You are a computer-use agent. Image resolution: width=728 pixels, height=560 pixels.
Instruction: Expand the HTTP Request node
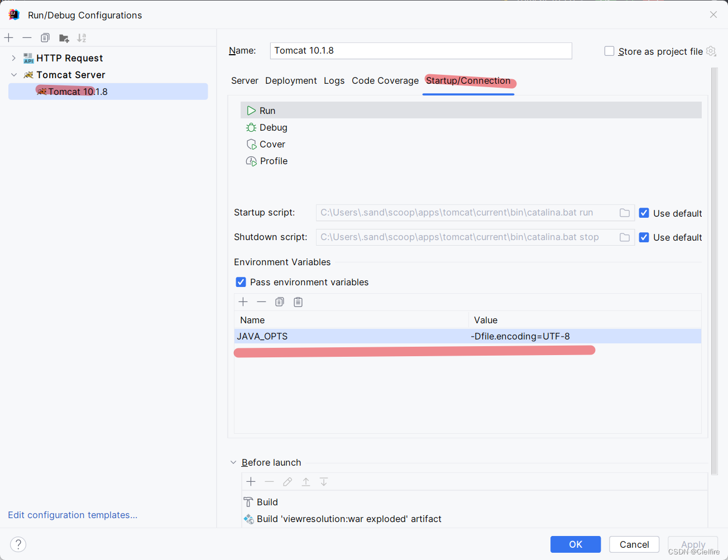pyautogui.click(x=14, y=58)
